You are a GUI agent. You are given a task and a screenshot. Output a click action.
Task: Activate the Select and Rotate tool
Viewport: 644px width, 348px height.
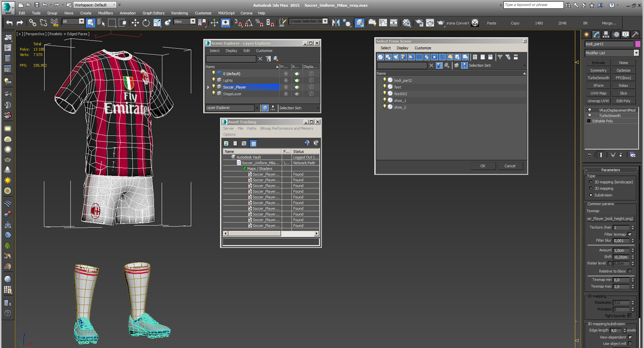(x=146, y=23)
